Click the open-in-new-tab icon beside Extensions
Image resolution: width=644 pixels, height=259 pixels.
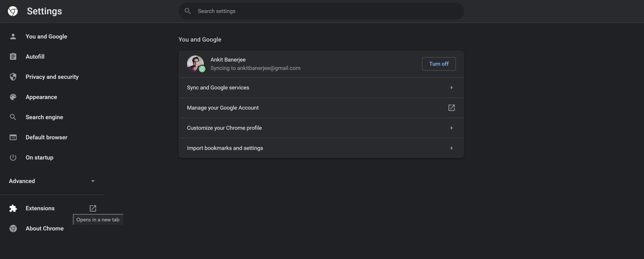[x=93, y=208]
